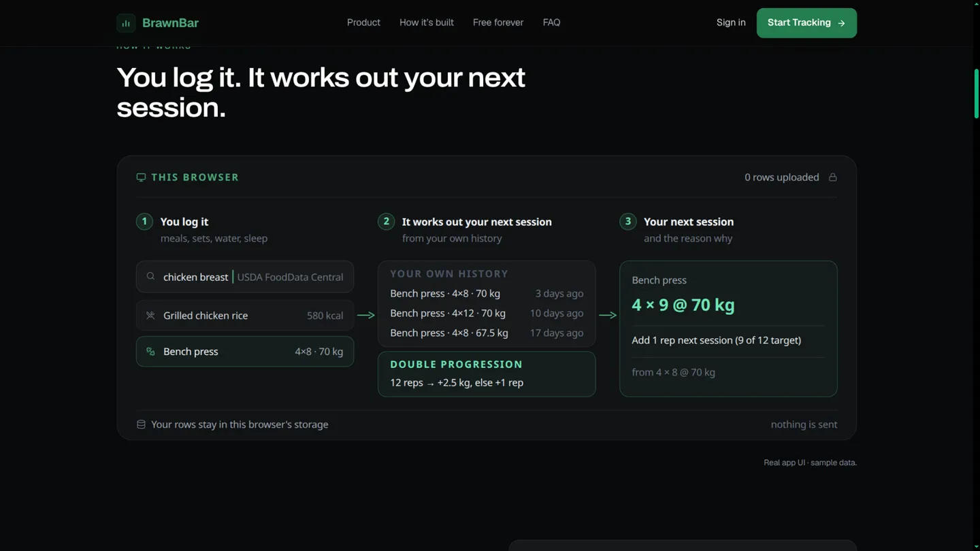980x551 pixels.
Task: Click the You log it step title
Action: coord(184,222)
